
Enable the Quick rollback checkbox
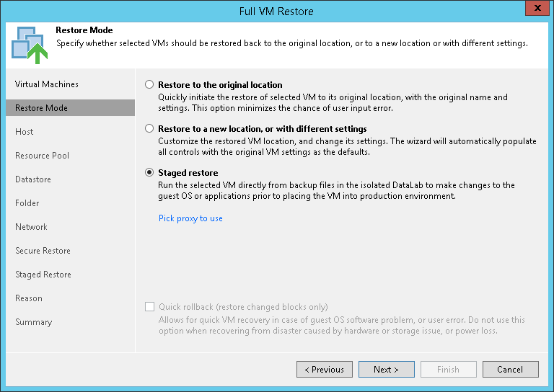[149, 307]
